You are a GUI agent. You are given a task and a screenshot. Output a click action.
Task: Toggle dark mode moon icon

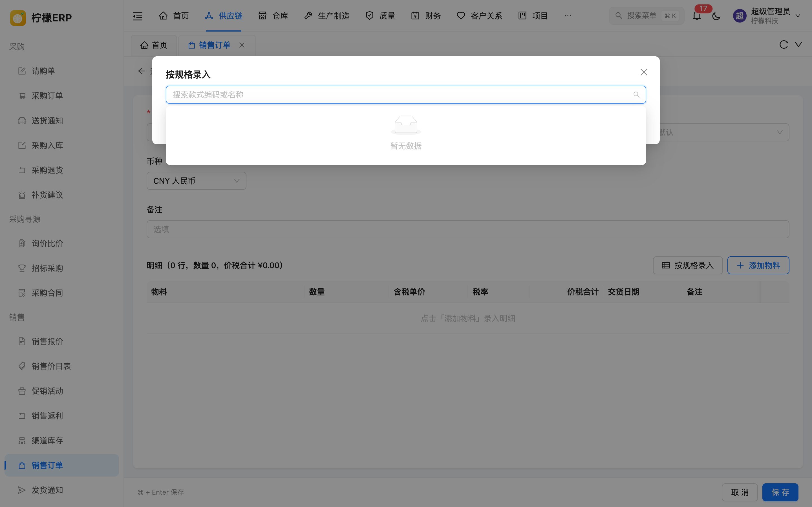pos(716,16)
